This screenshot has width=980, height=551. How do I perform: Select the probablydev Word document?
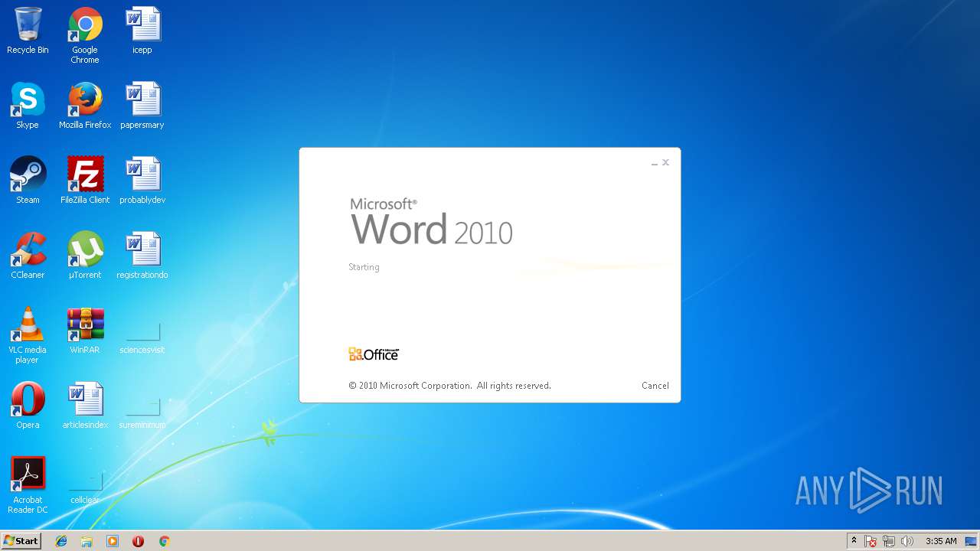[x=142, y=181]
